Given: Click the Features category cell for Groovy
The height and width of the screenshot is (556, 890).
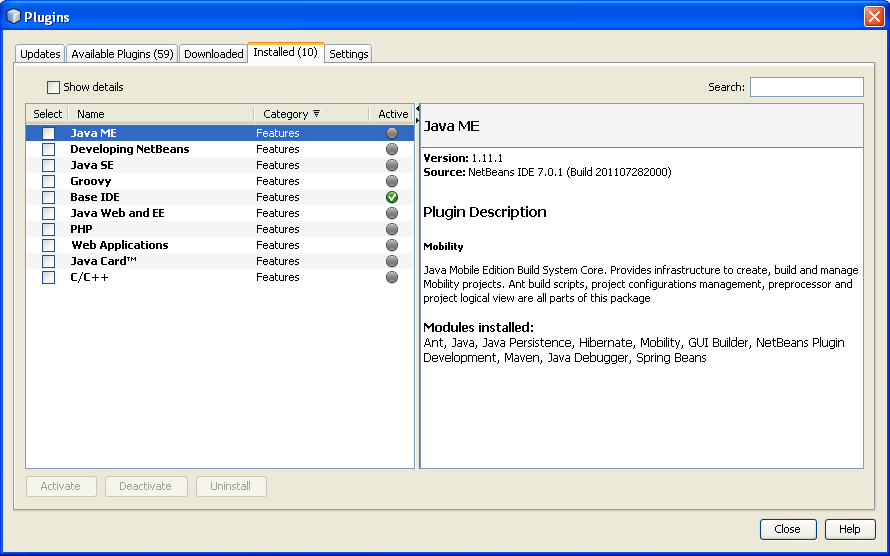Looking at the screenshot, I should click(278, 181).
